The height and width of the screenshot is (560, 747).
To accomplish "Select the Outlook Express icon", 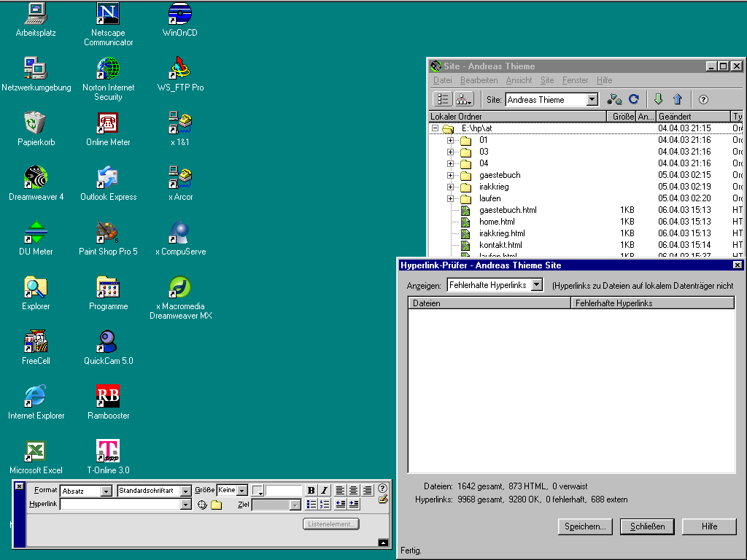I will point(108,183).
